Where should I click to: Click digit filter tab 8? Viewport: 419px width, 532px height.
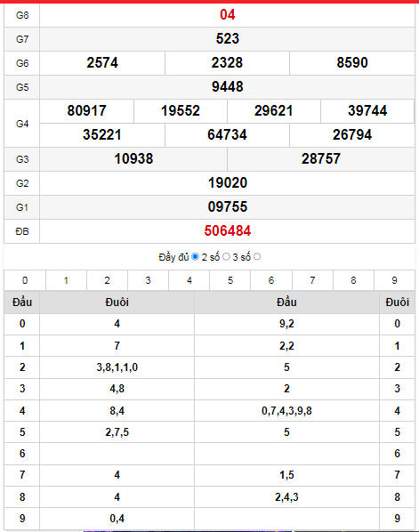[x=353, y=280]
